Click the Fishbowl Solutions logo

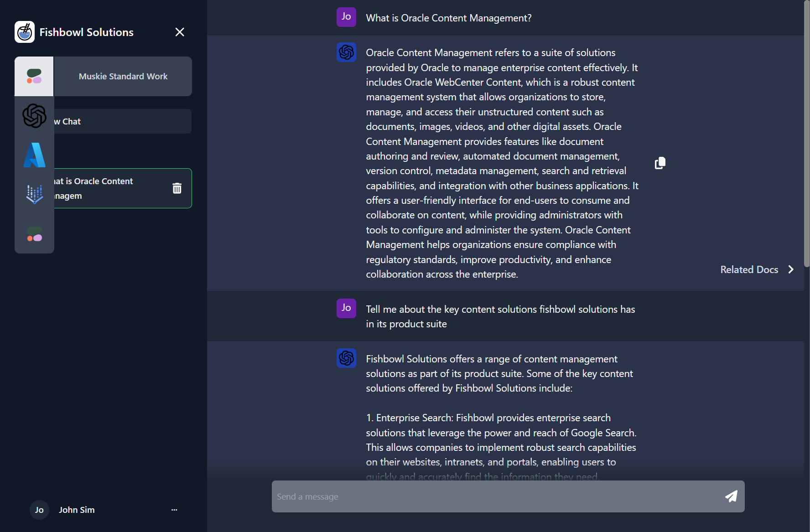point(25,31)
